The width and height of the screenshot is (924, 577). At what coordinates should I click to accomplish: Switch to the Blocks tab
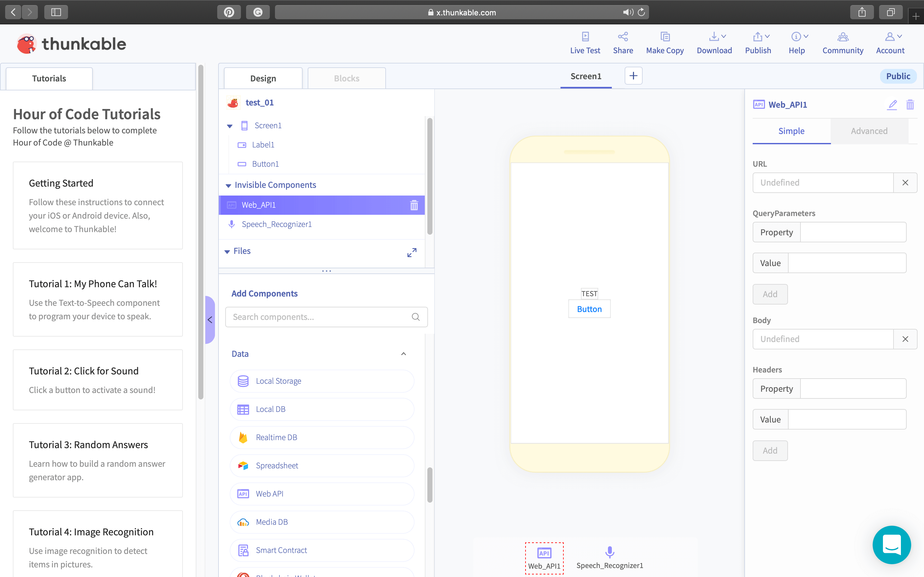pos(346,78)
